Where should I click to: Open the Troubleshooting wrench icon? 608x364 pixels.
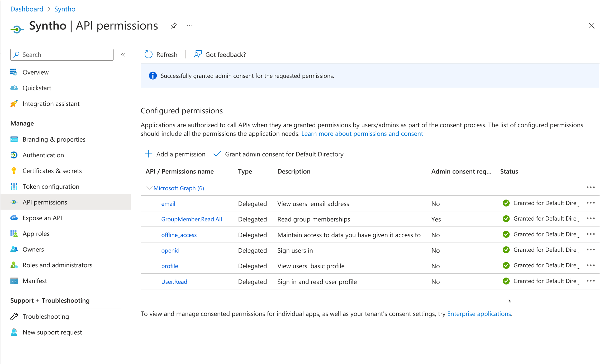14,316
